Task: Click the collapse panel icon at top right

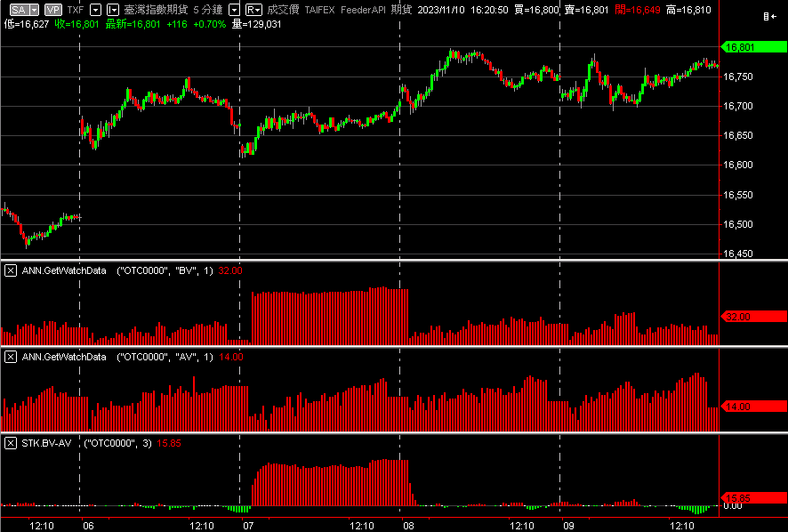Action: tap(770, 17)
